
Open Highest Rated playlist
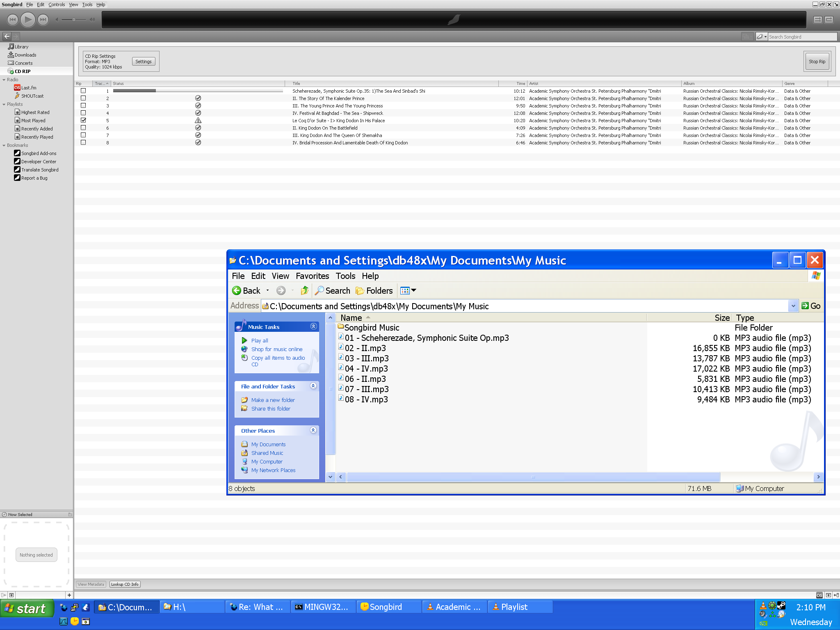tap(35, 112)
